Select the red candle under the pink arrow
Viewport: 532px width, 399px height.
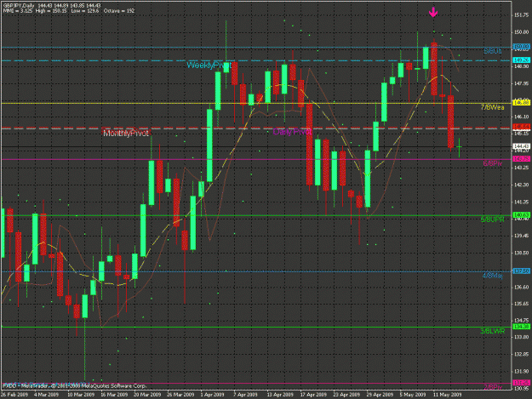[x=434, y=69]
